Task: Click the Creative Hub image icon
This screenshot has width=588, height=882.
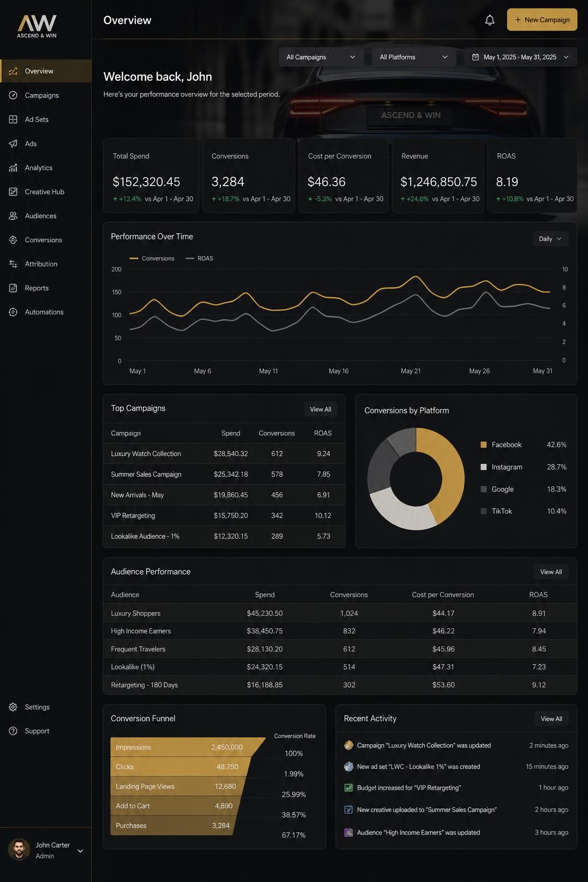Action: tap(13, 192)
